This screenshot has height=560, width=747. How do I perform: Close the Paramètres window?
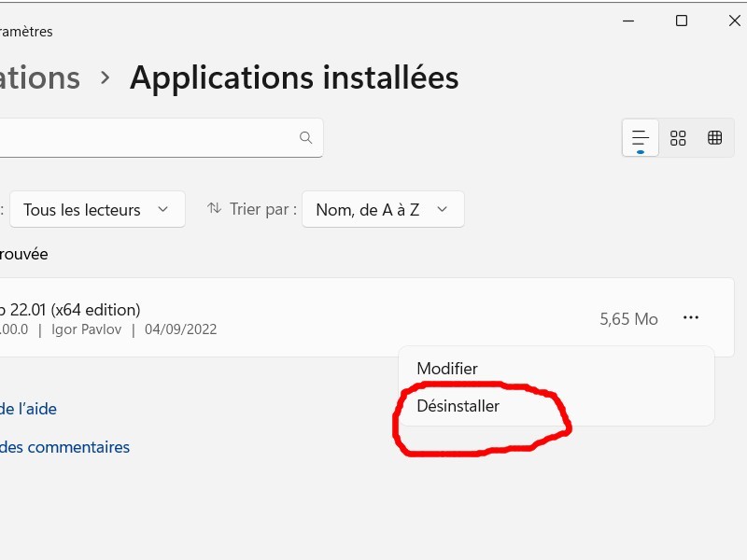point(733,21)
